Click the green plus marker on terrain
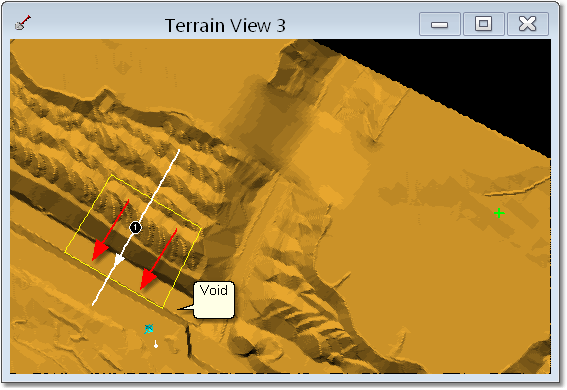This screenshot has width=567, height=390. tap(499, 213)
